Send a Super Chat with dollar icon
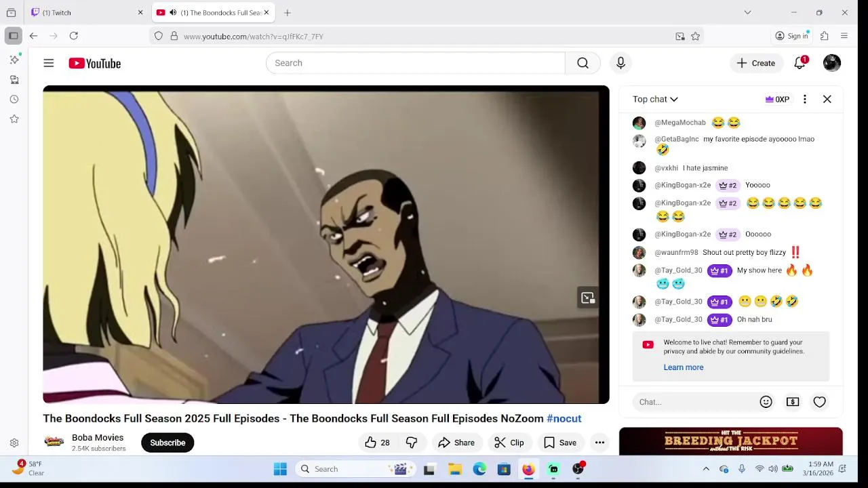 (793, 402)
